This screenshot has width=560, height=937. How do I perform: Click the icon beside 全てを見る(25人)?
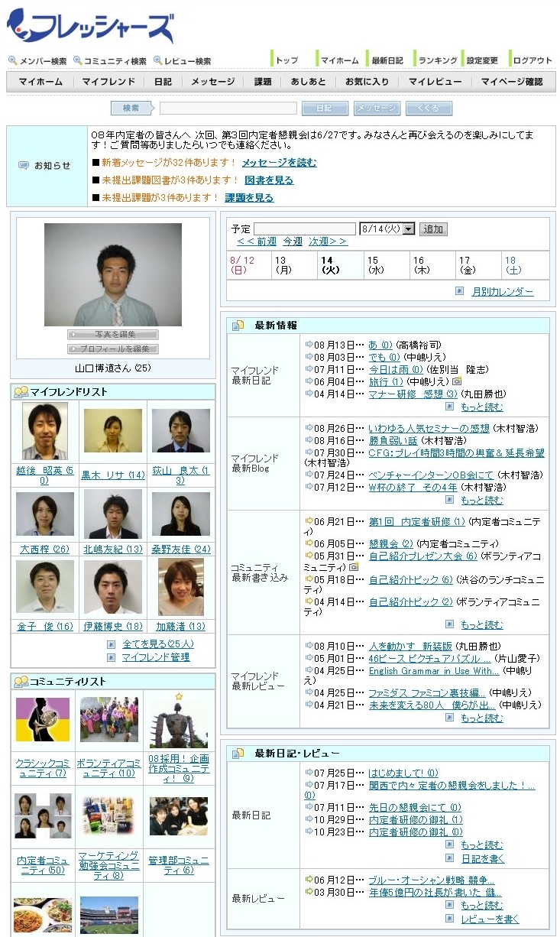coord(112,644)
